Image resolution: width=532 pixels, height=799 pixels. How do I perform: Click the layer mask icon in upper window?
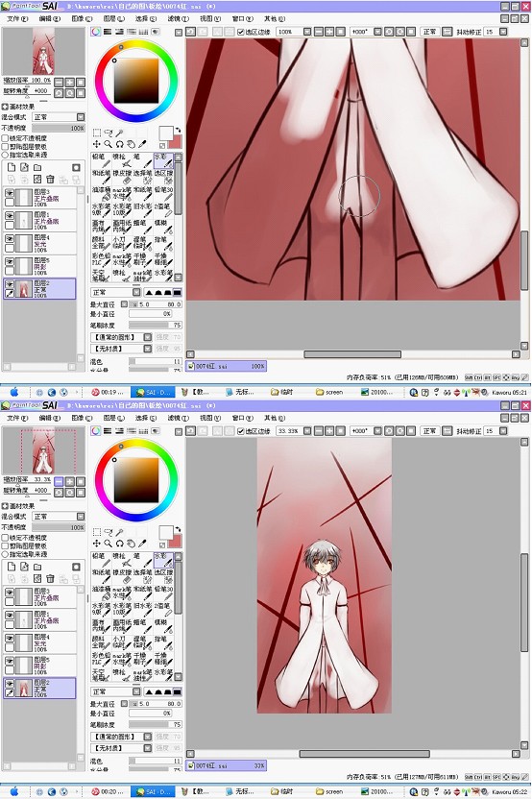pos(76,167)
